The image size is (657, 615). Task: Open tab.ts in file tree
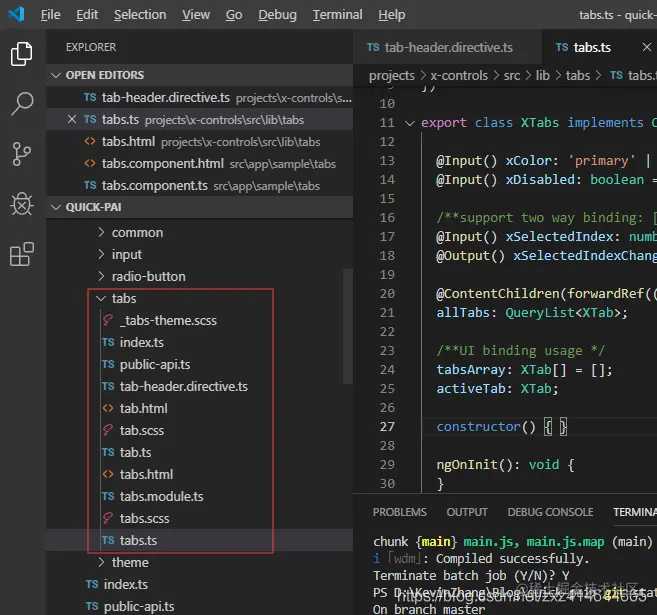click(x=199, y=452)
